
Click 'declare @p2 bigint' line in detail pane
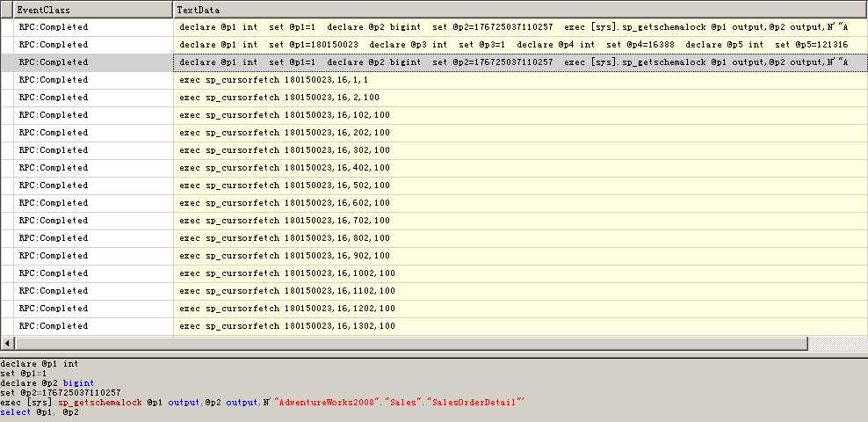tap(47, 383)
